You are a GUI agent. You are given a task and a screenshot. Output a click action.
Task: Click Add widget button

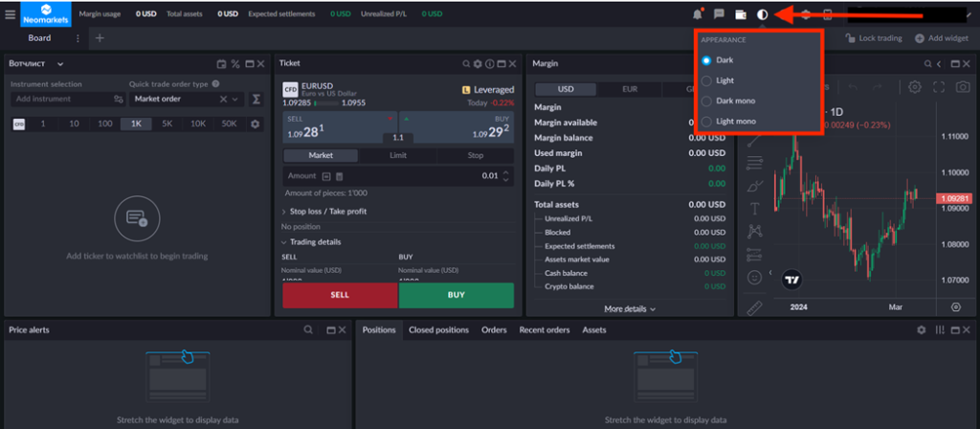[x=945, y=38]
